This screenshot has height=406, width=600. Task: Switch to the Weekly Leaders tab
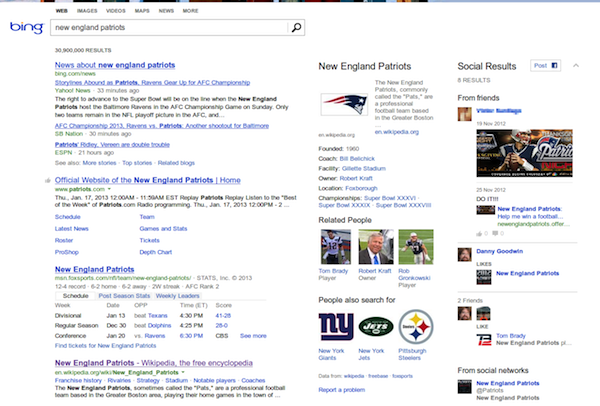tap(178, 296)
